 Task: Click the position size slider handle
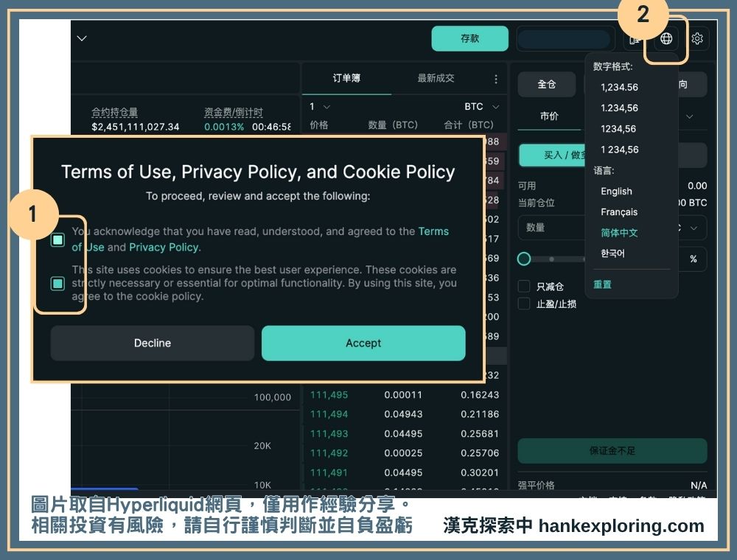point(524,259)
